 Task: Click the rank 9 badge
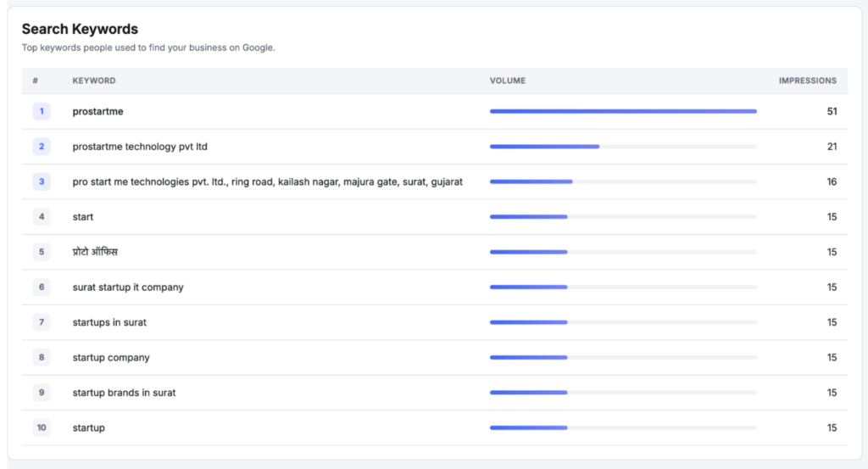pyautogui.click(x=42, y=393)
